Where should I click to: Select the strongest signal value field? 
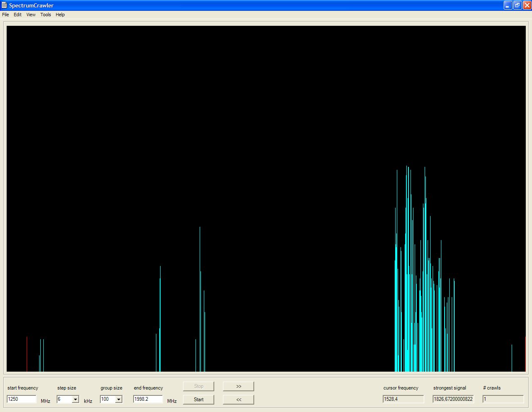pos(453,399)
